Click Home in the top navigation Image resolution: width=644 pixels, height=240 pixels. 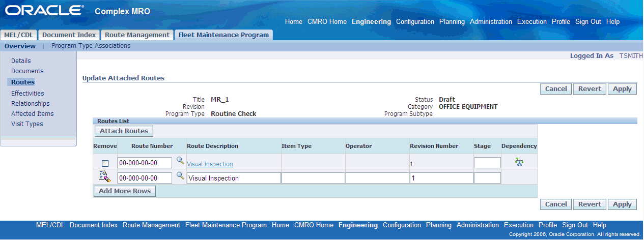point(294,22)
